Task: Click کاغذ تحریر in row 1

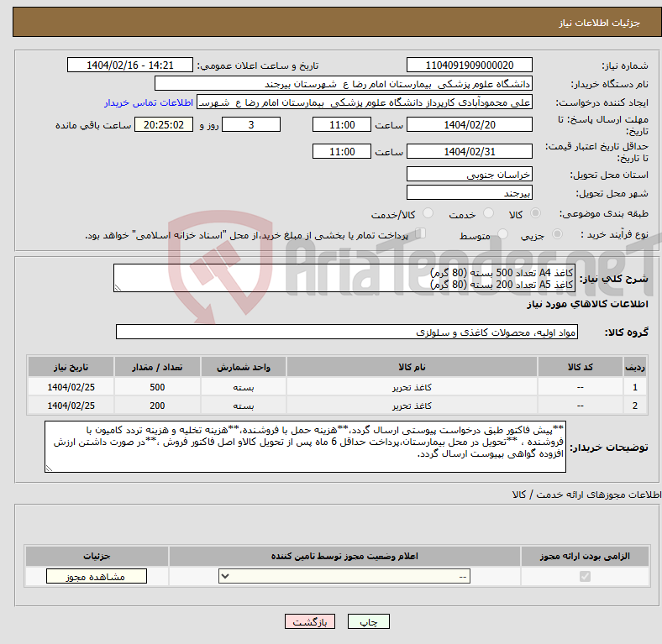Action: (412, 387)
